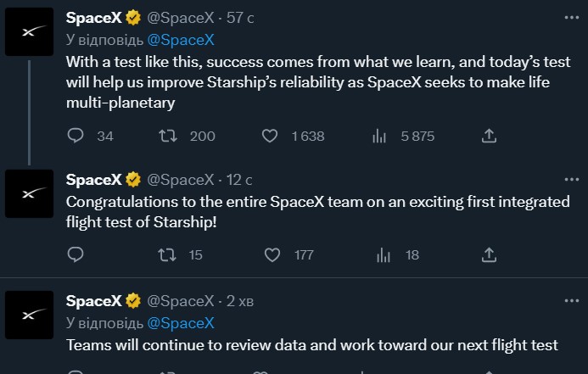Reply to the Congratulations tweet
This screenshot has width=588, height=374.
[x=76, y=254]
